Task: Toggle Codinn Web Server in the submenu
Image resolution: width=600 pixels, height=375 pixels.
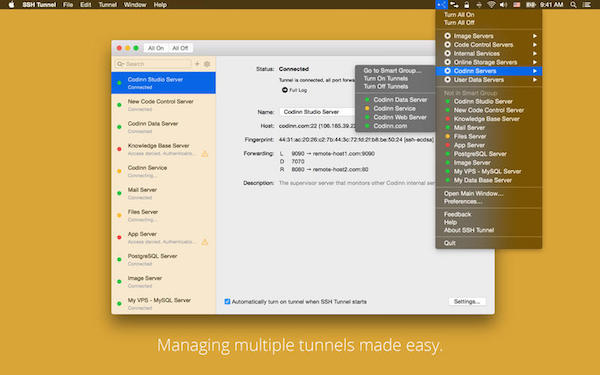Action: pos(395,117)
